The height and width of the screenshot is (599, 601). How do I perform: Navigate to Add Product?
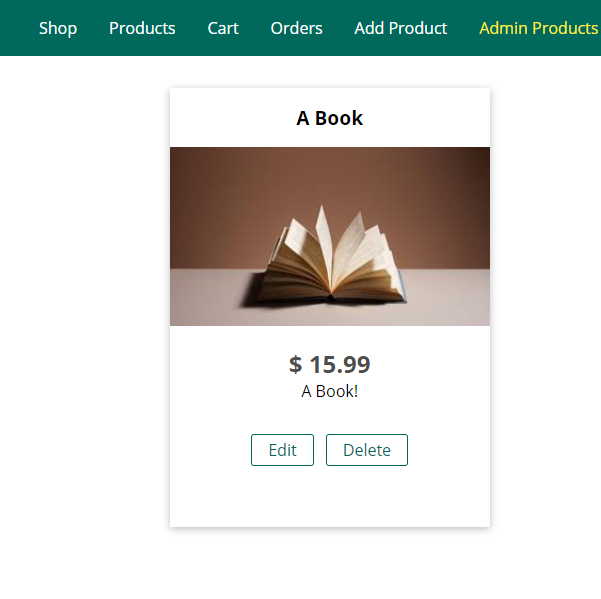[x=400, y=28]
